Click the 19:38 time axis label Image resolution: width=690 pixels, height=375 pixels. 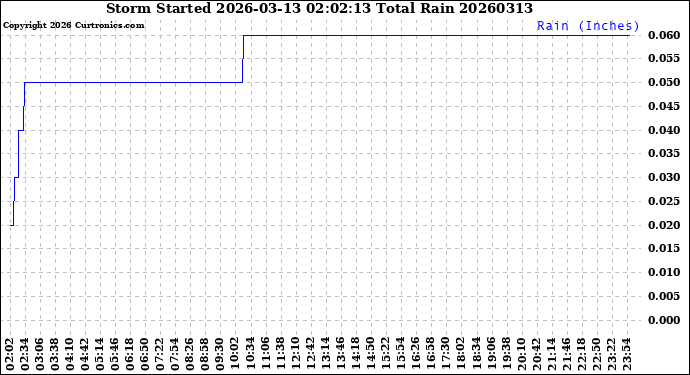pos(506,354)
